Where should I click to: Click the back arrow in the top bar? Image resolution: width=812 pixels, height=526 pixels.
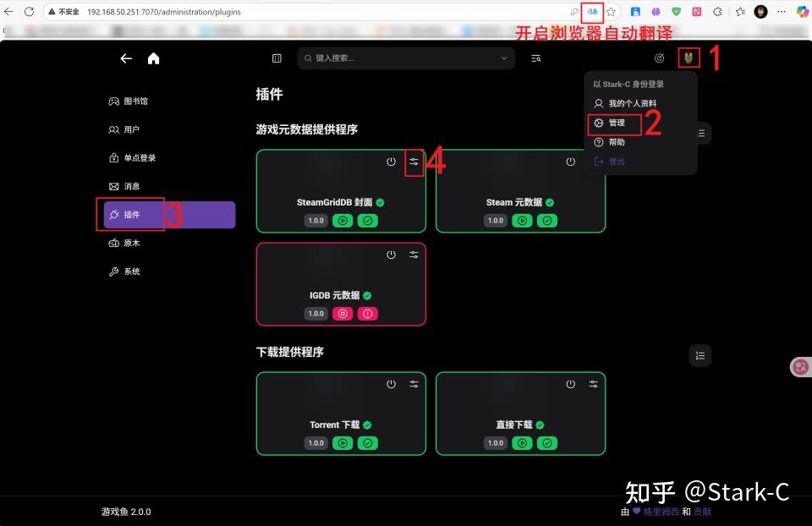tap(125, 58)
